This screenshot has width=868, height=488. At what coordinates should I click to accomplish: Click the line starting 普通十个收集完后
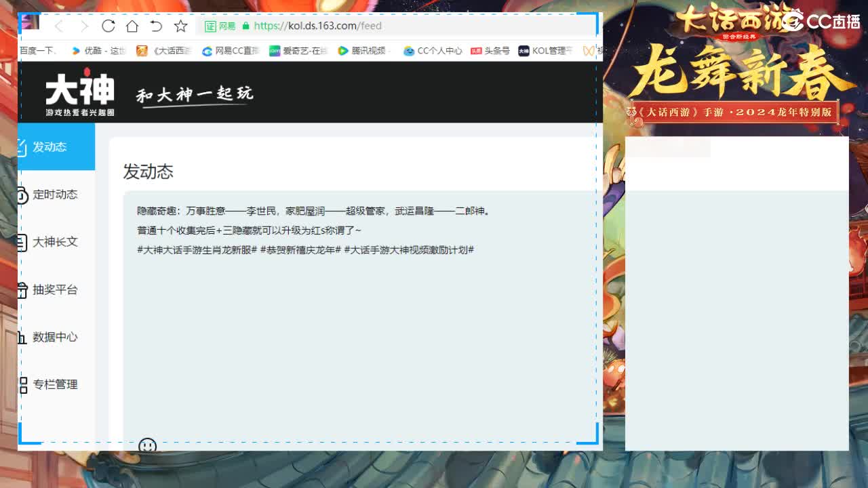(249, 230)
